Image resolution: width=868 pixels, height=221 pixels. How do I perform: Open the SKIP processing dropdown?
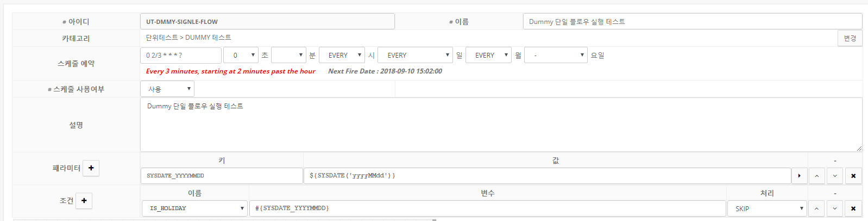click(x=767, y=208)
